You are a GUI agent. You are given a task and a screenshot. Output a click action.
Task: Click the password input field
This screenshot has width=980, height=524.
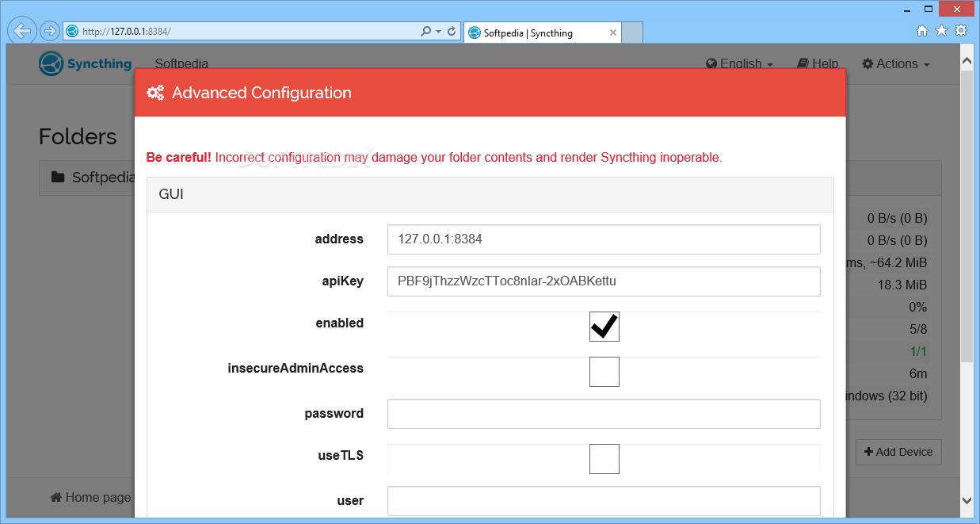[604, 414]
